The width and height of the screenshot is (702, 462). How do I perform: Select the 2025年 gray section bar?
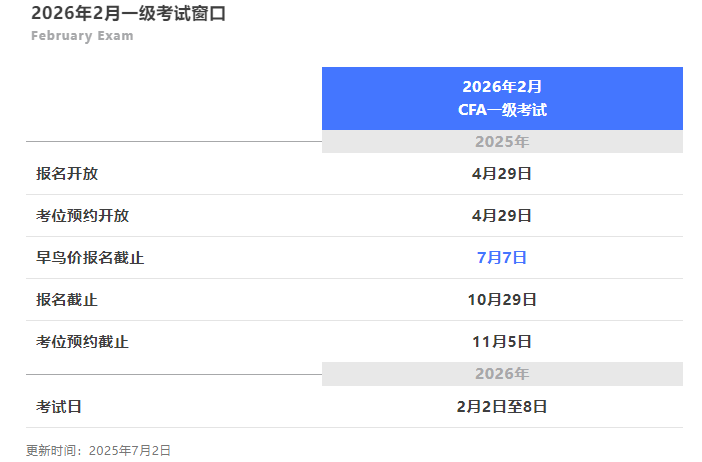(x=502, y=141)
